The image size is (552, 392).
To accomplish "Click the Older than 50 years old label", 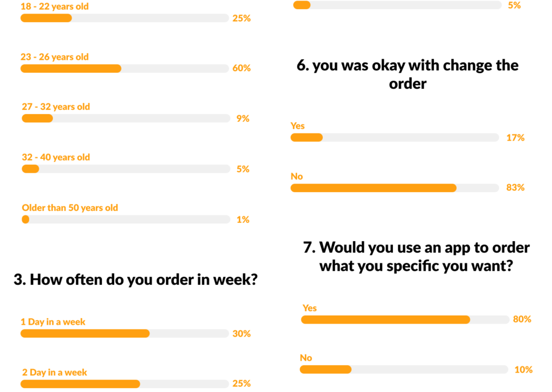I will coord(70,208).
